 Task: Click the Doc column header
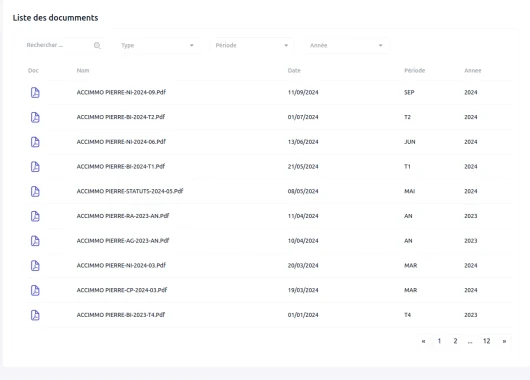(33, 70)
